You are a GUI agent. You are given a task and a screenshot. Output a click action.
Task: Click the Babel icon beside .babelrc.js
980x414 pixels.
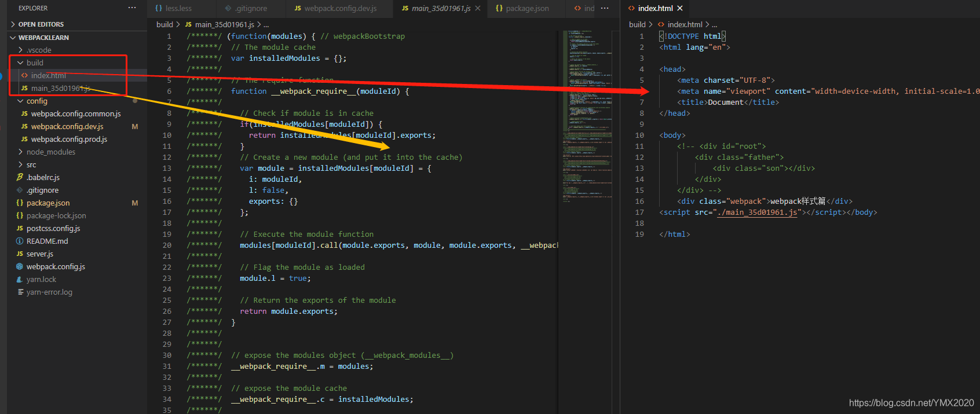tap(20, 177)
